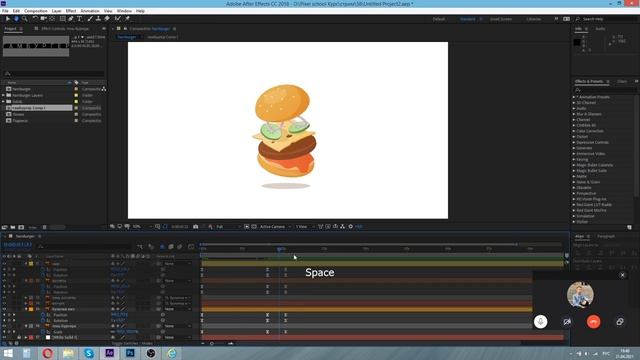Open the Animation menu
This screenshot has height=360, width=640.
coord(90,11)
